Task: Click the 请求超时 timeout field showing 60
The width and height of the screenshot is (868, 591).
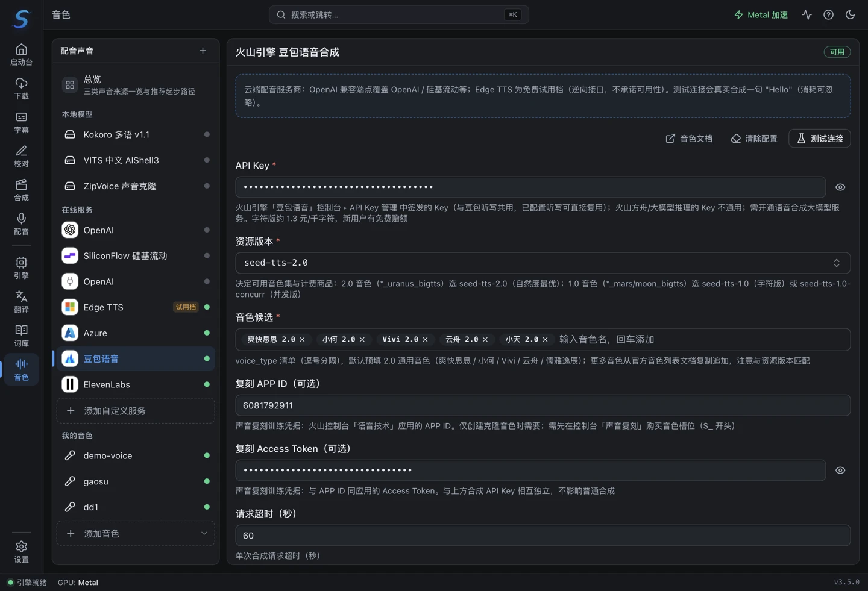Action: (543, 536)
